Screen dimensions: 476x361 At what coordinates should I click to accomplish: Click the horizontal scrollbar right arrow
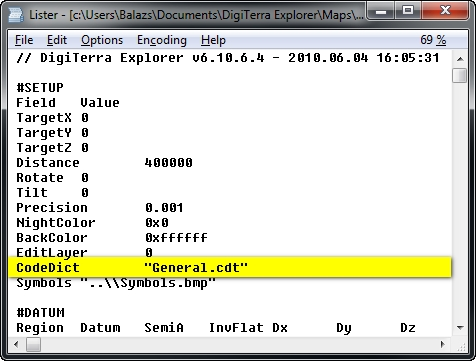(x=443, y=344)
